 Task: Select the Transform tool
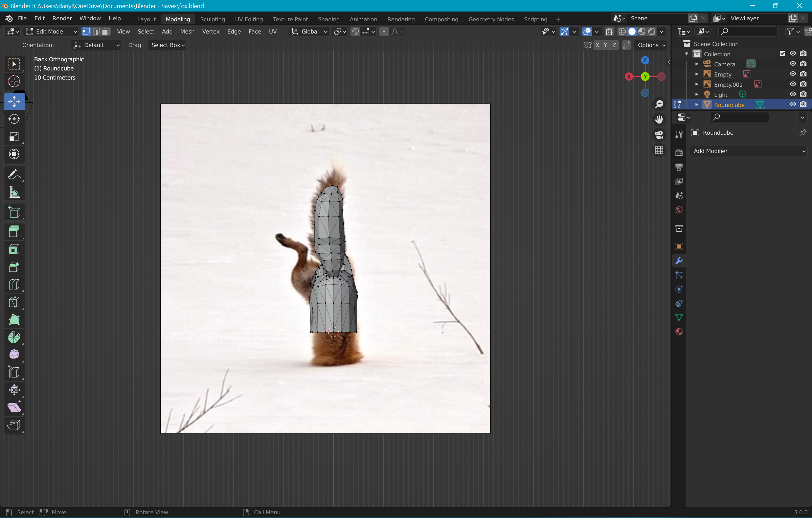(14, 154)
